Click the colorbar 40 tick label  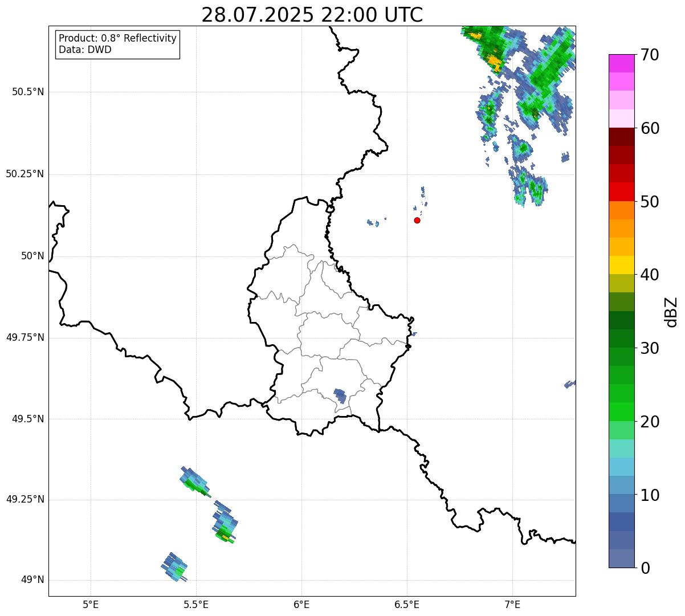coord(650,275)
